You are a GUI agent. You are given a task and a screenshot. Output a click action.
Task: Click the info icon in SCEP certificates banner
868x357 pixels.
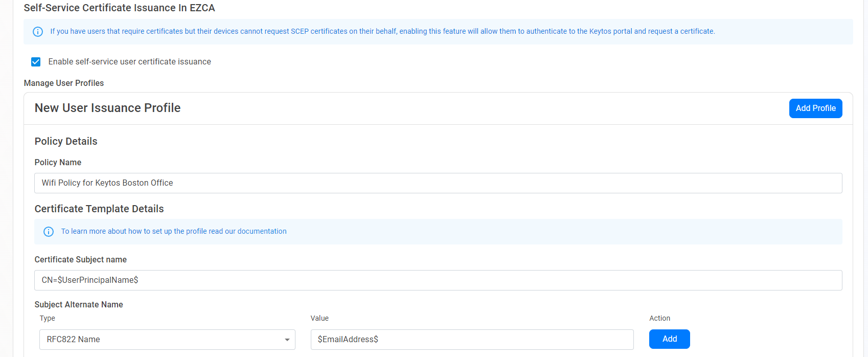click(38, 32)
